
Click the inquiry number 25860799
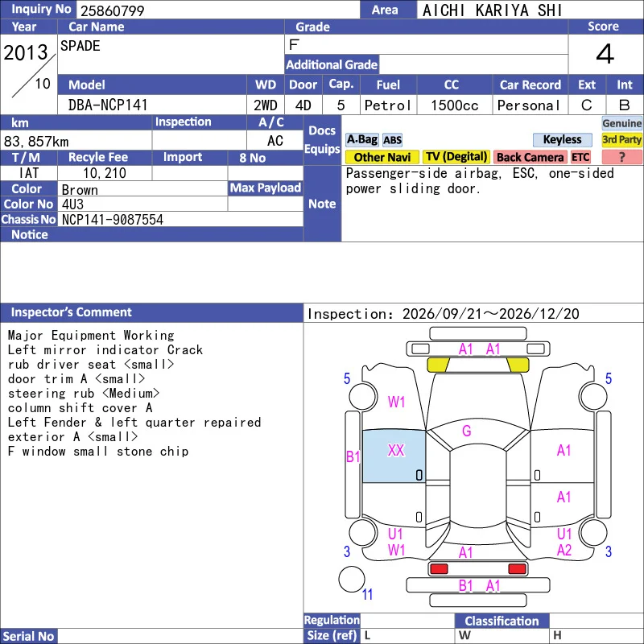[112, 10]
